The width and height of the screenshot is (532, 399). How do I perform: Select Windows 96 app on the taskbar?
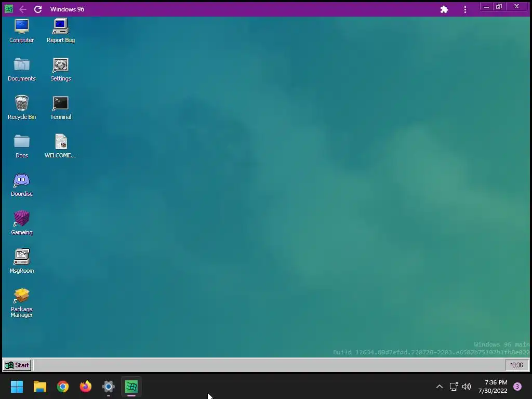pos(131,387)
